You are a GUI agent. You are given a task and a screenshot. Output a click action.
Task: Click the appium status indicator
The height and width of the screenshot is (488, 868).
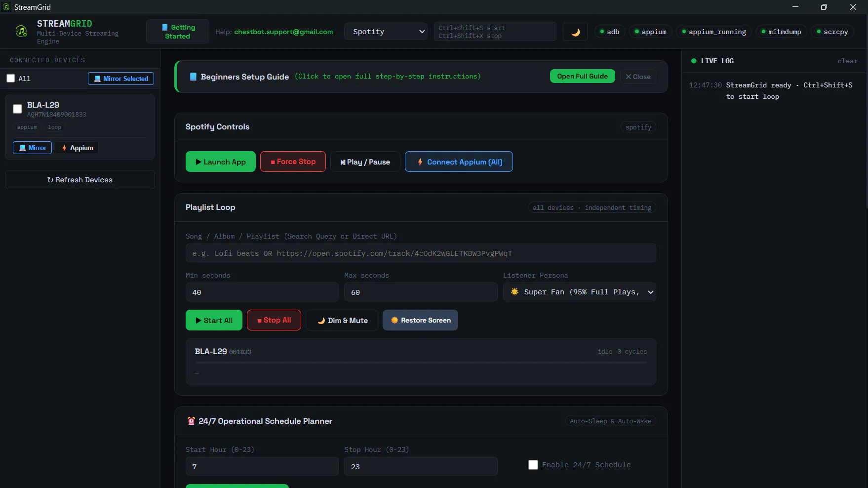click(650, 32)
